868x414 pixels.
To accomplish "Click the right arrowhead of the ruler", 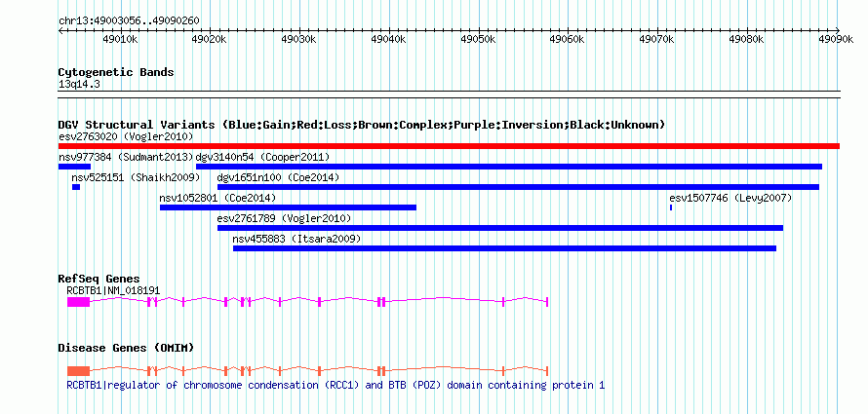I will pyautogui.click(x=837, y=30).
